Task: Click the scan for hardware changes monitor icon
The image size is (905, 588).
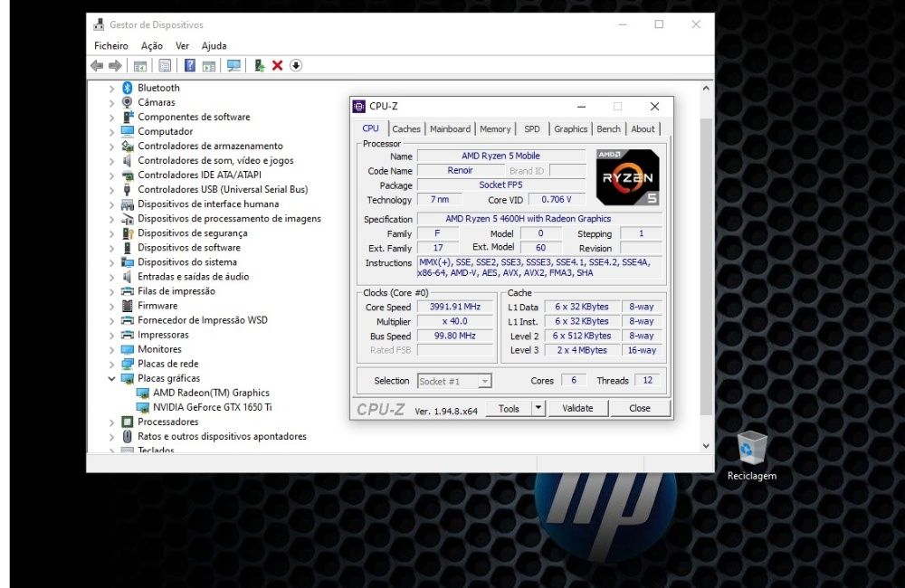Action: [233, 66]
